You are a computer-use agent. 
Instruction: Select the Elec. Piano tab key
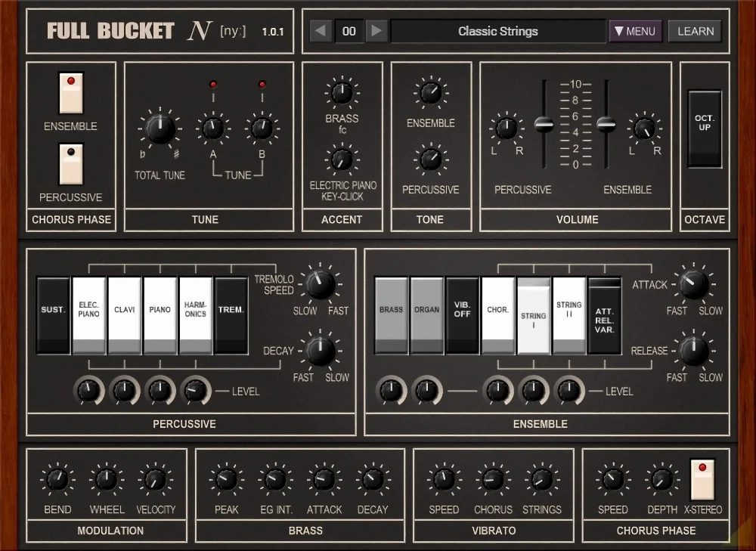point(88,314)
